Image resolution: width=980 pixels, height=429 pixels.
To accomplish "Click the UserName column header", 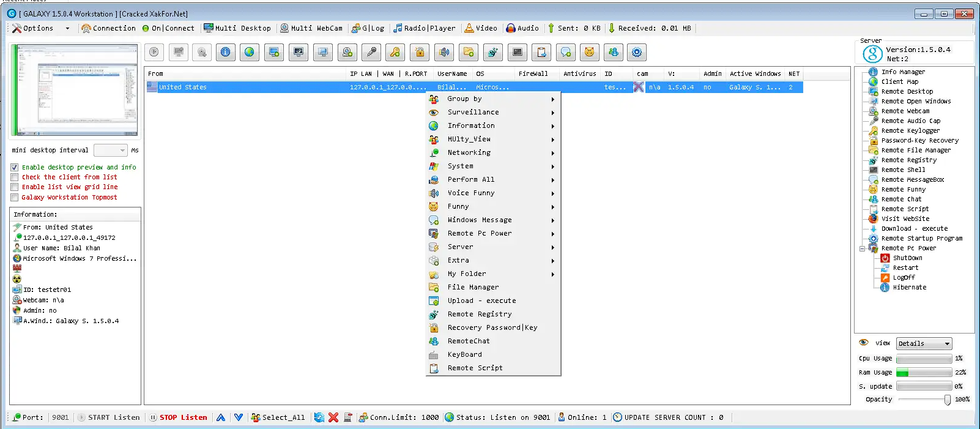I will click(x=452, y=73).
